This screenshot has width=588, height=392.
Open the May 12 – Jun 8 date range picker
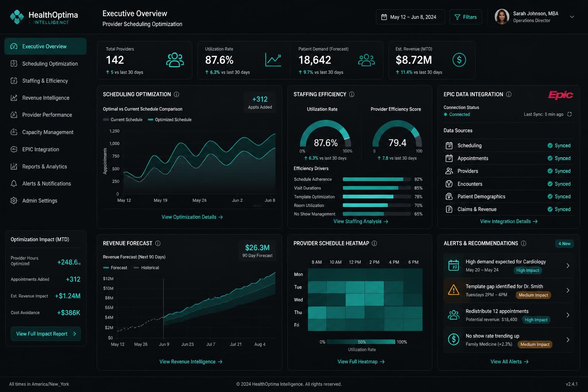tap(410, 17)
